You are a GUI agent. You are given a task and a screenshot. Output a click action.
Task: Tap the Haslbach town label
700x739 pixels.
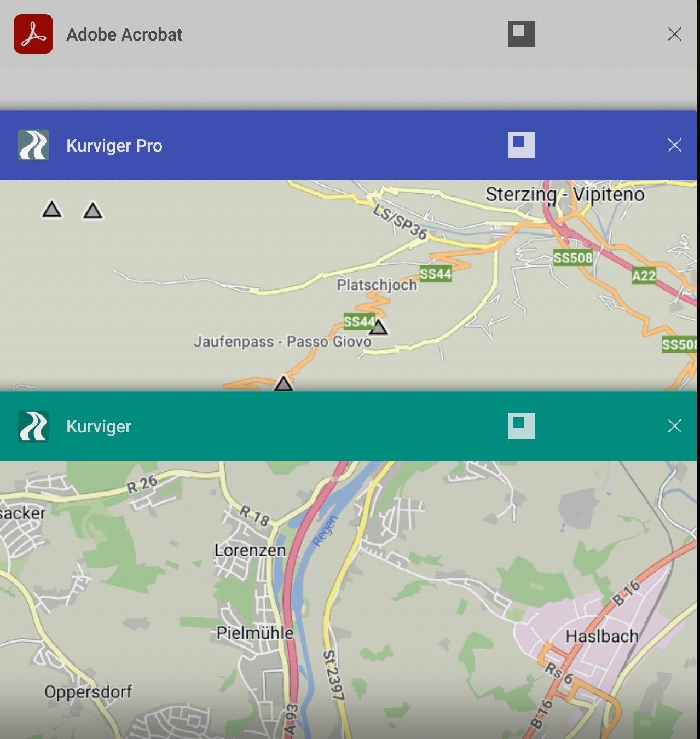tap(602, 636)
